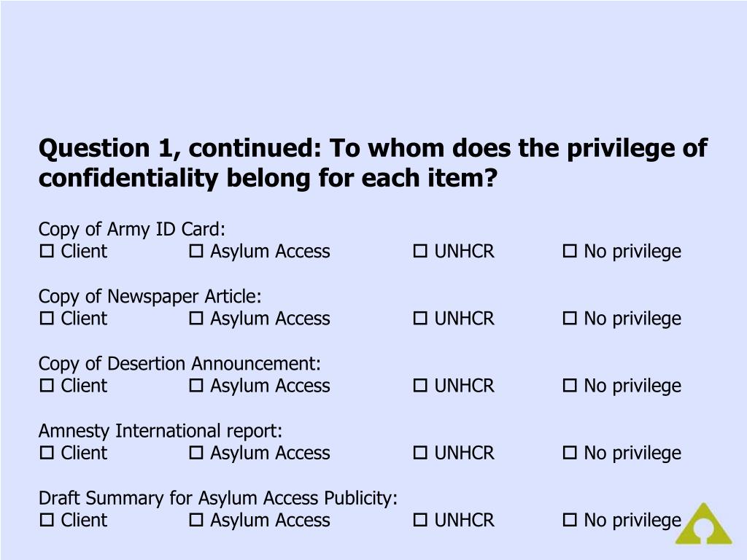The image size is (747, 560).
Task: Check Client for Desertion Announcement
Action: coord(47,385)
